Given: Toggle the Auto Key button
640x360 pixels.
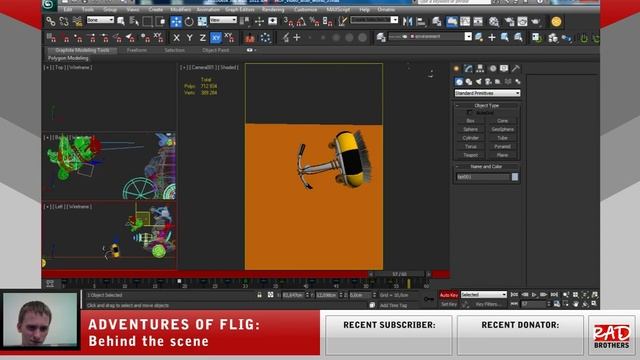Looking at the screenshot, I should coord(449,295).
